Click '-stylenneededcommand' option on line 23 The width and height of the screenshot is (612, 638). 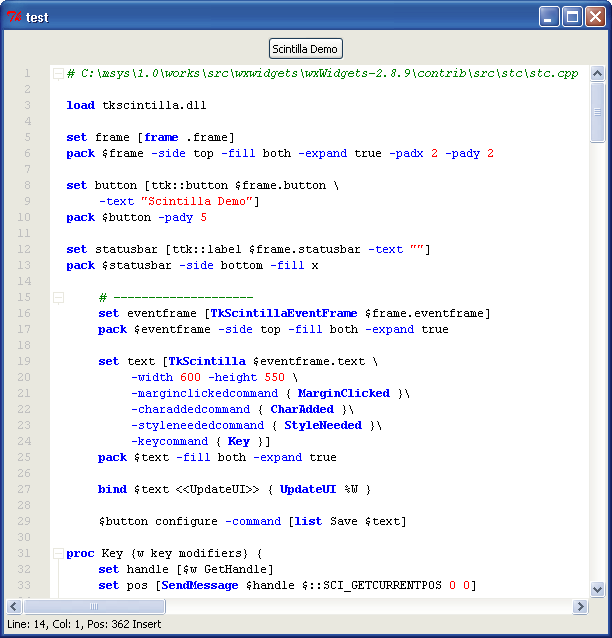click(197, 425)
